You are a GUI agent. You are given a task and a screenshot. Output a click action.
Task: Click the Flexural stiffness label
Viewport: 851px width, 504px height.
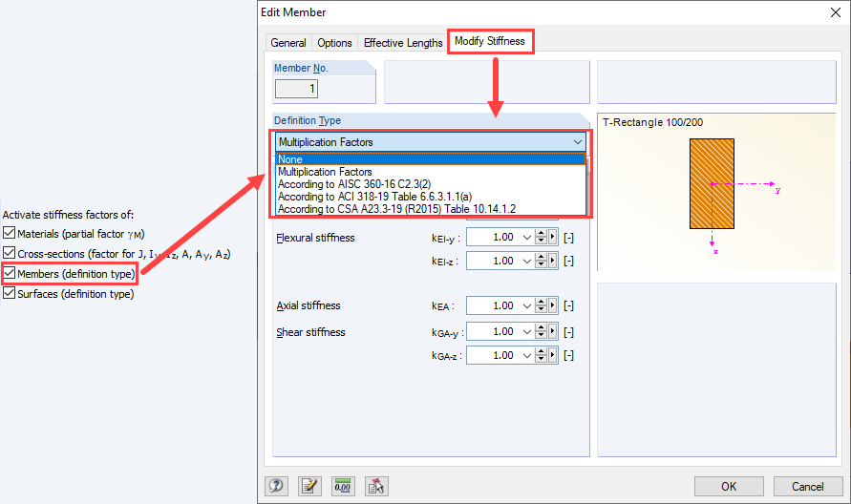tap(315, 238)
